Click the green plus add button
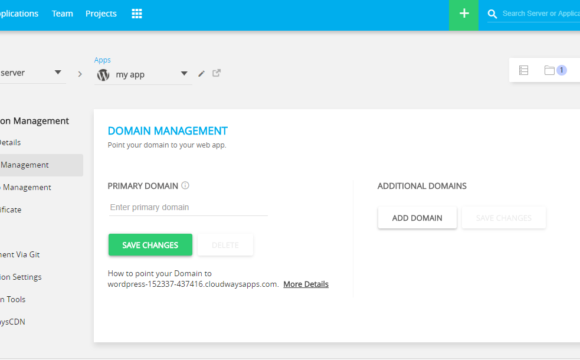 (464, 15)
